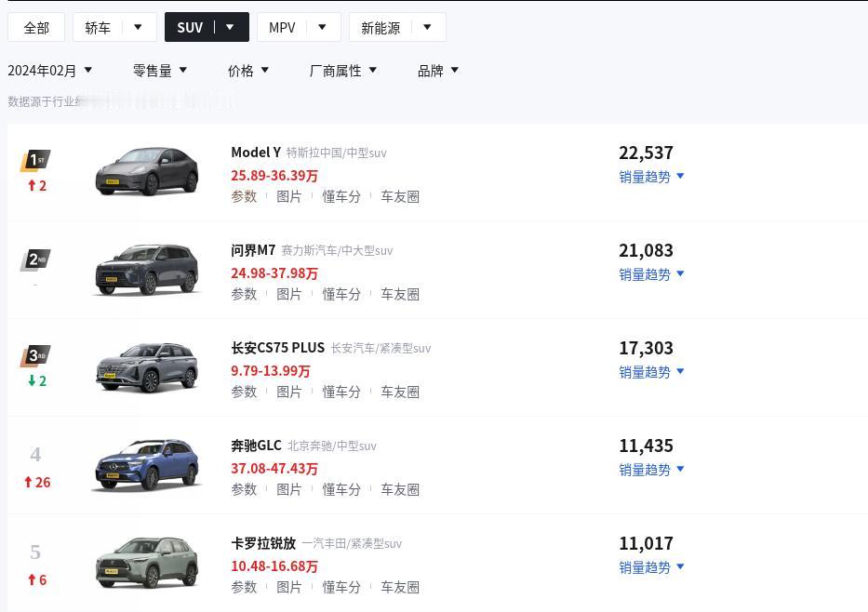The height and width of the screenshot is (612, 868).
Task: Open the dropdown arrow beside MPV
Action: point(322,27)
